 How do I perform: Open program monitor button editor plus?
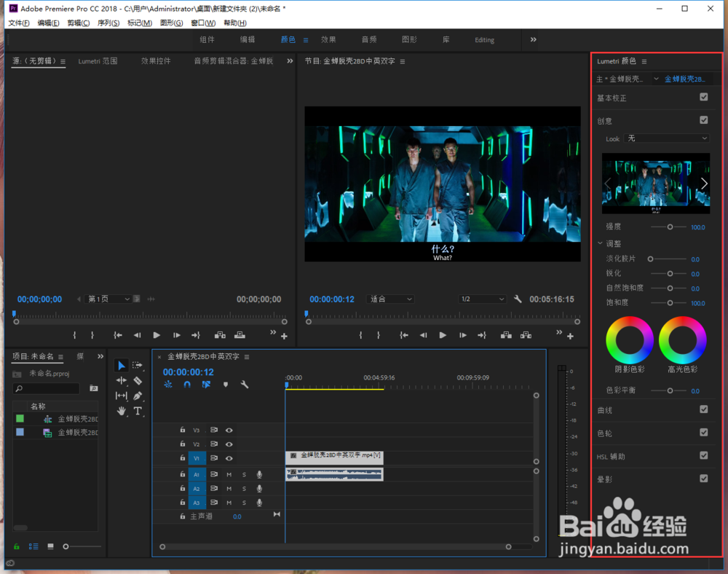(570, 337)
